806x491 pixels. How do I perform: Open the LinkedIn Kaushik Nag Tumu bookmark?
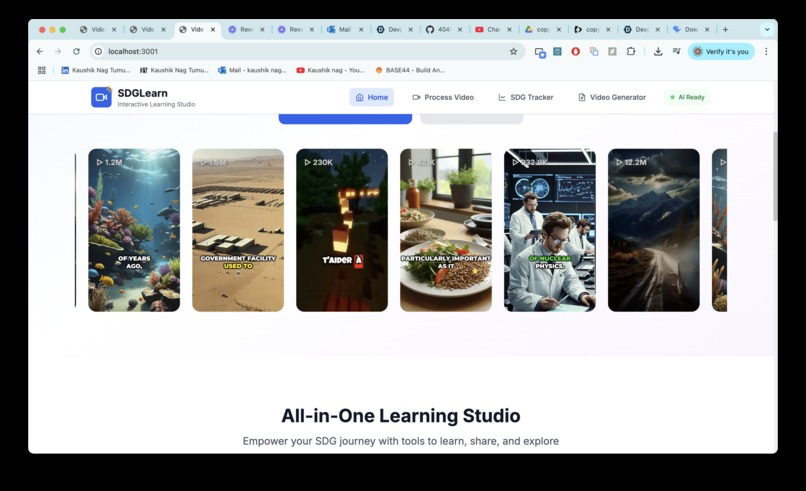click(96, 70)
